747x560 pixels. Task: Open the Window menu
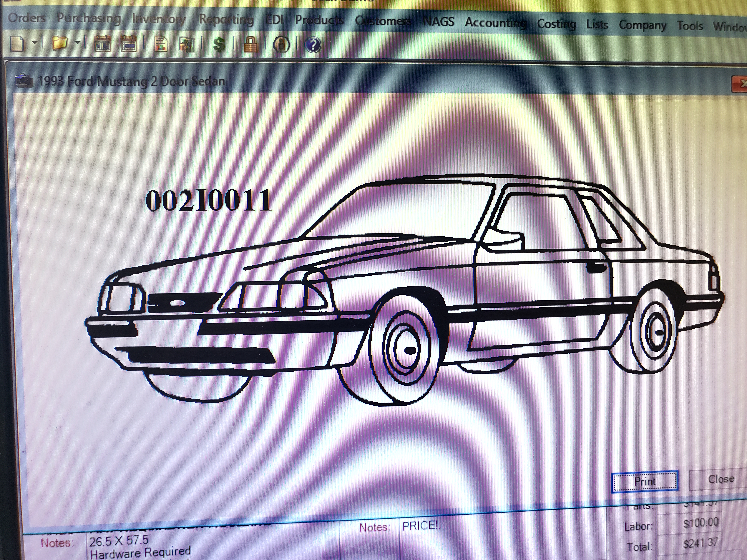[x=730, y=26]
